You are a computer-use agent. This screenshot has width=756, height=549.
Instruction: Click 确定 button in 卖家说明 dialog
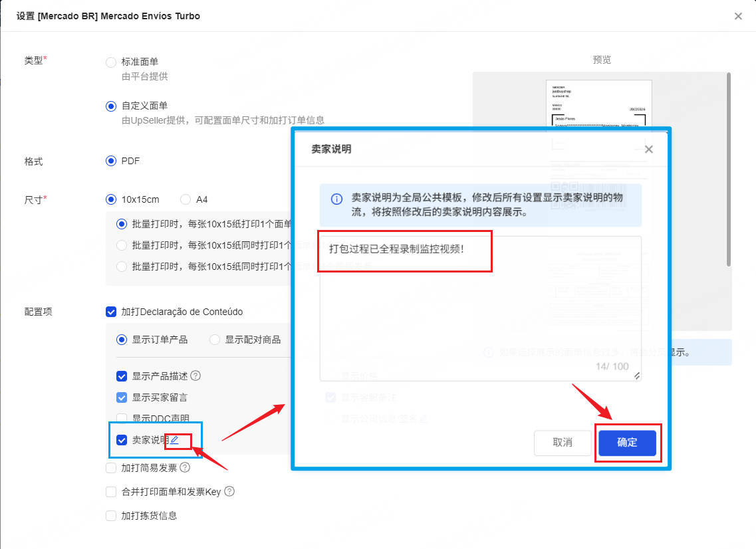click(x=627, y=443)
